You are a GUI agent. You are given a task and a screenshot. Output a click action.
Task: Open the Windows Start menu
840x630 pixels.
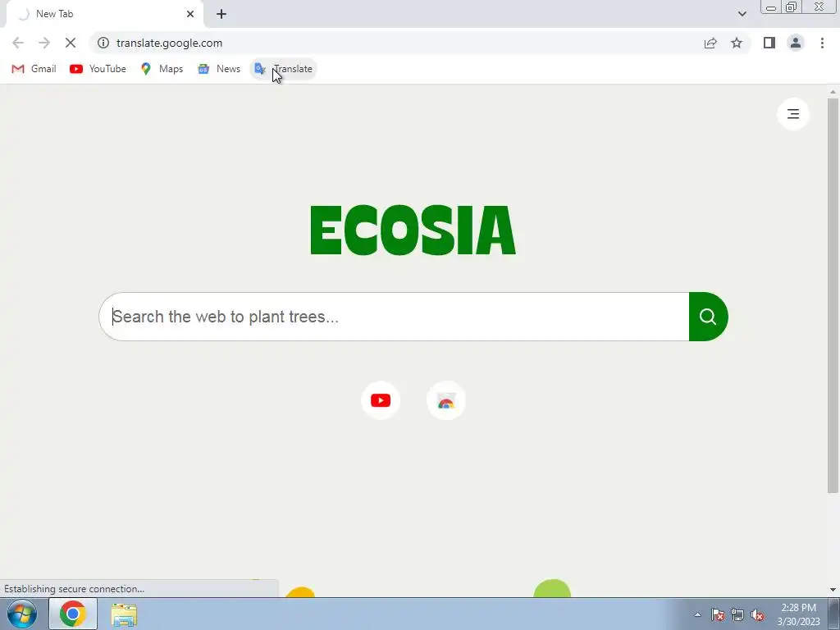[x=22, y=614]
